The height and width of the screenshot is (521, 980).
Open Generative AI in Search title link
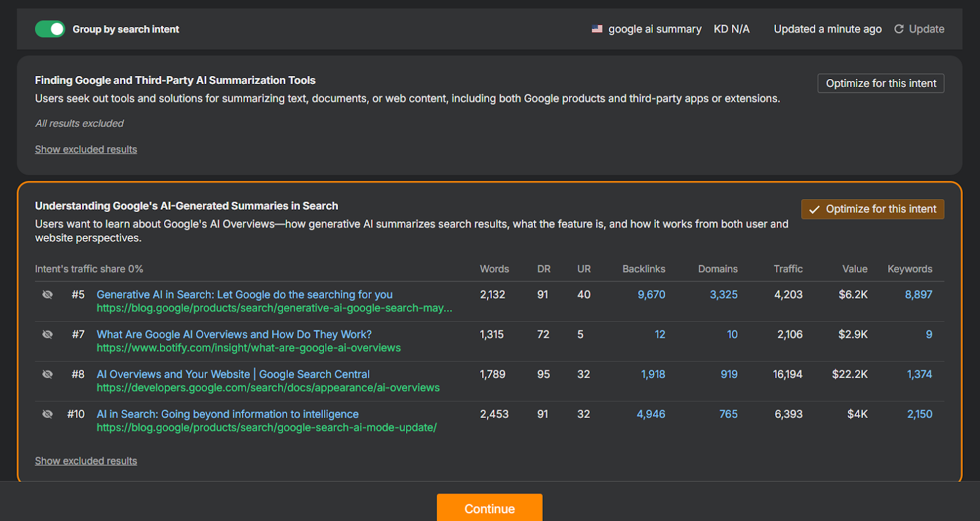[244, 295]
